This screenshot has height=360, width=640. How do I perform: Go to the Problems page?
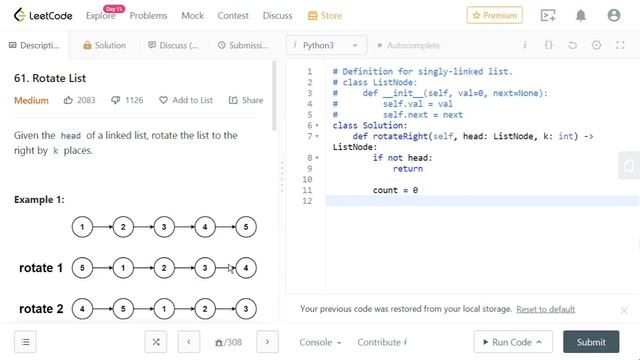(149, 16)
